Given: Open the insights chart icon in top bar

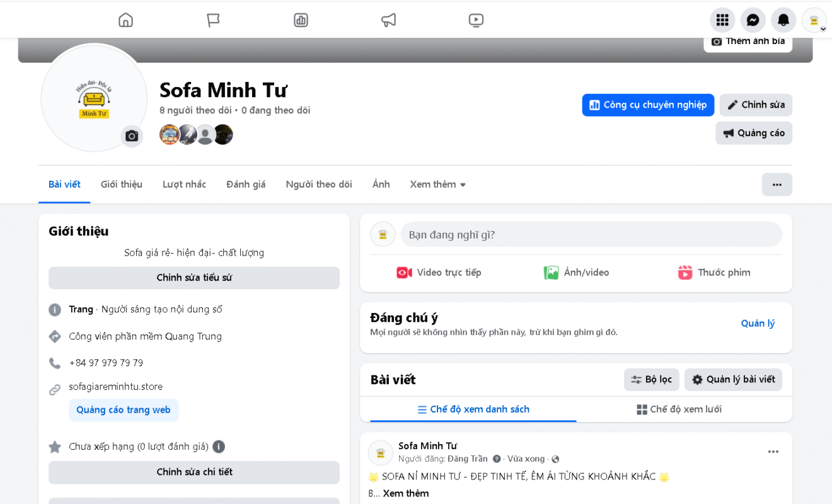Looking at the screenshot, I should (x=301, y=20).
